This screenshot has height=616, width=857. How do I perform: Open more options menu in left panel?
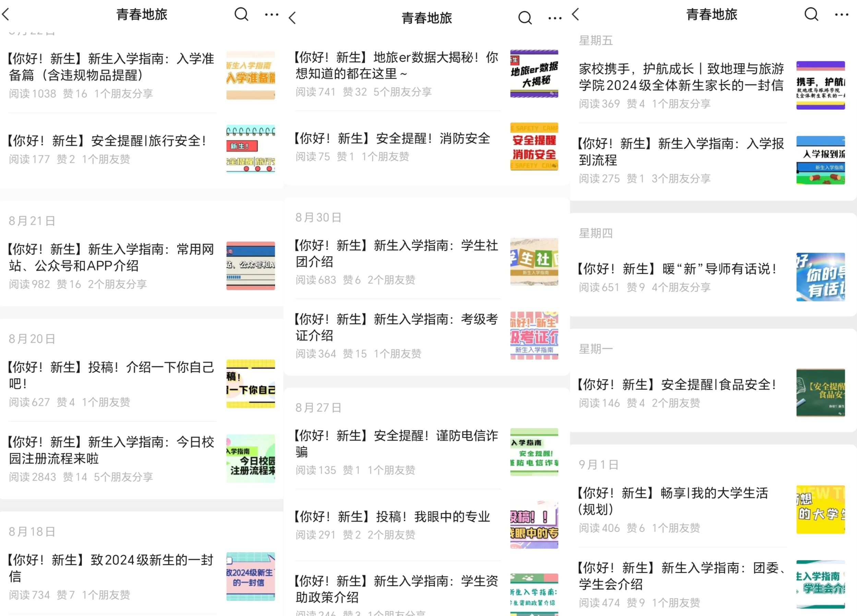tap(271, 14)
